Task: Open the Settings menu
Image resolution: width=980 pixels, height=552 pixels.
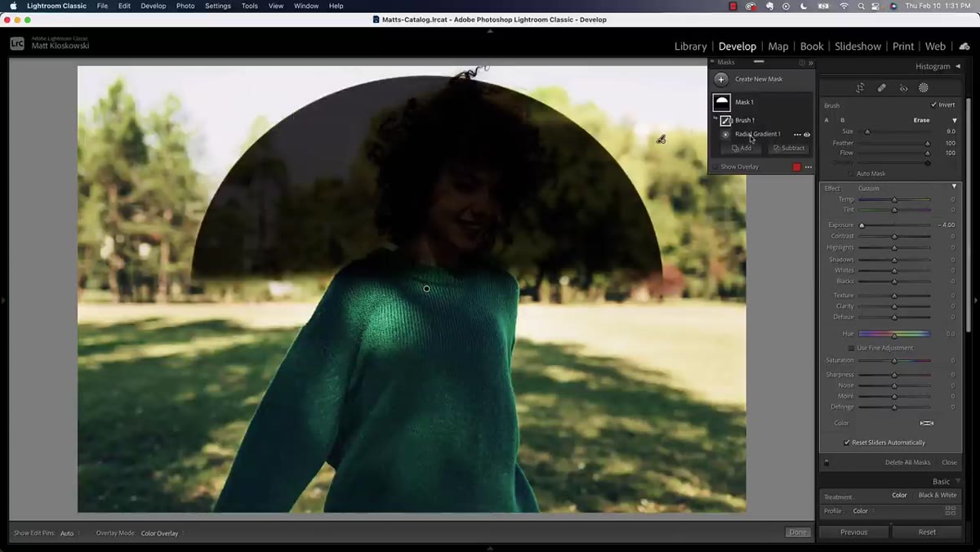Action: coord(218,6)
